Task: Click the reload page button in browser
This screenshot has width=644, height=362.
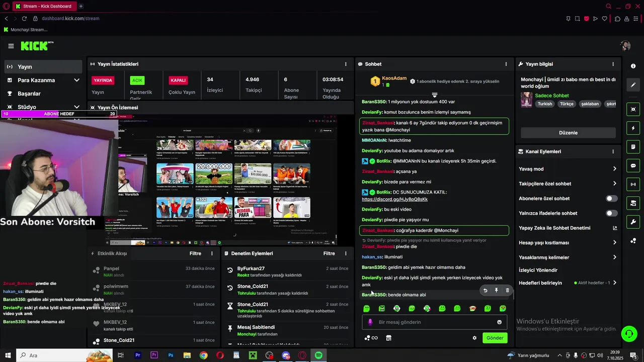Action: click(24, 19)
